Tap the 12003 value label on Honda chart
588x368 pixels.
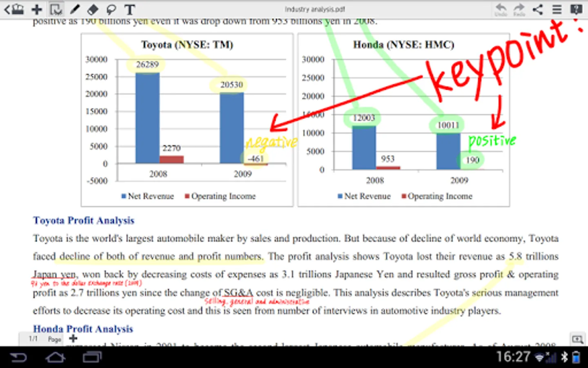click(x=363, y=118)
